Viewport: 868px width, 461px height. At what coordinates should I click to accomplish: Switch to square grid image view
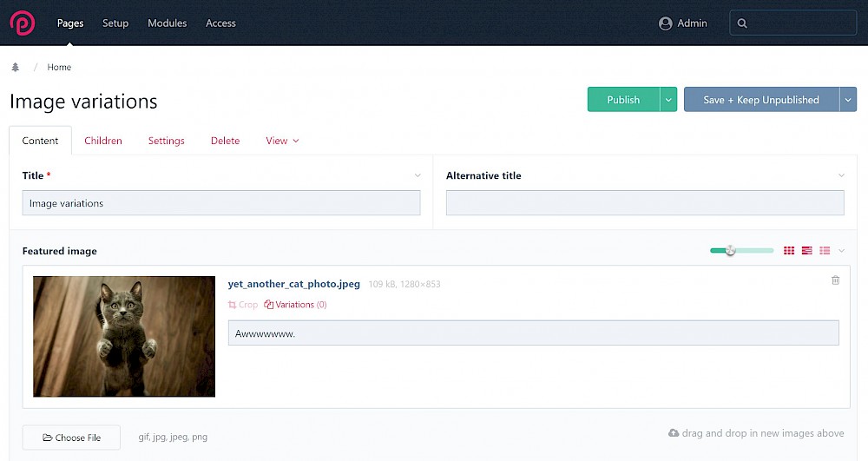[x=789, y=251]
